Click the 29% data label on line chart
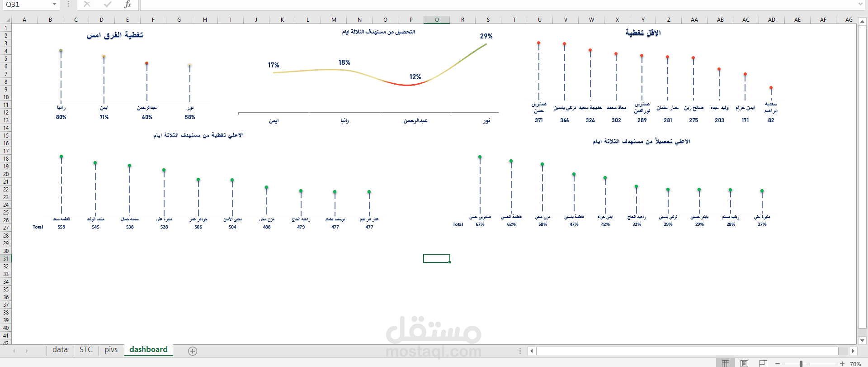This screenshot has height=367, width=868. (486, 36)
